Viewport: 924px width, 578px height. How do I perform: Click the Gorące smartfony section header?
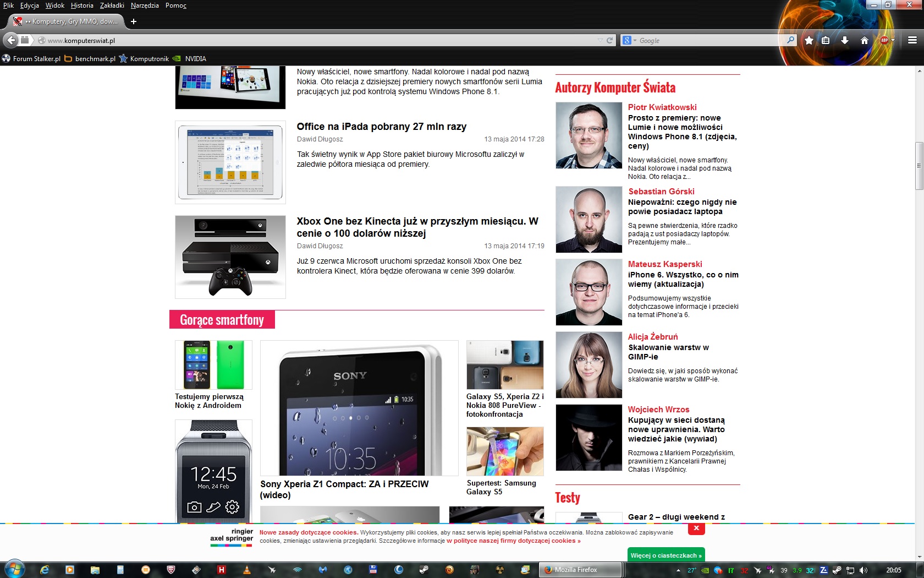click(x=222, y=320)
